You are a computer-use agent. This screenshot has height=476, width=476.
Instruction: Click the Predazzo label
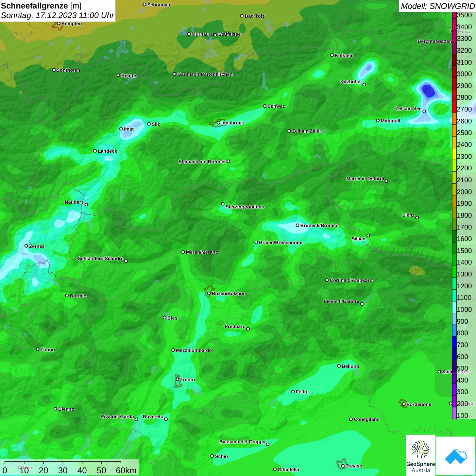pyautogui.click(x=235, y=326)
